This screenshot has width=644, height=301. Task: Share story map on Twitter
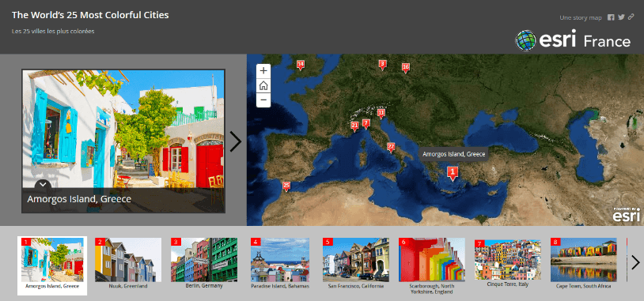coord(621,17)
